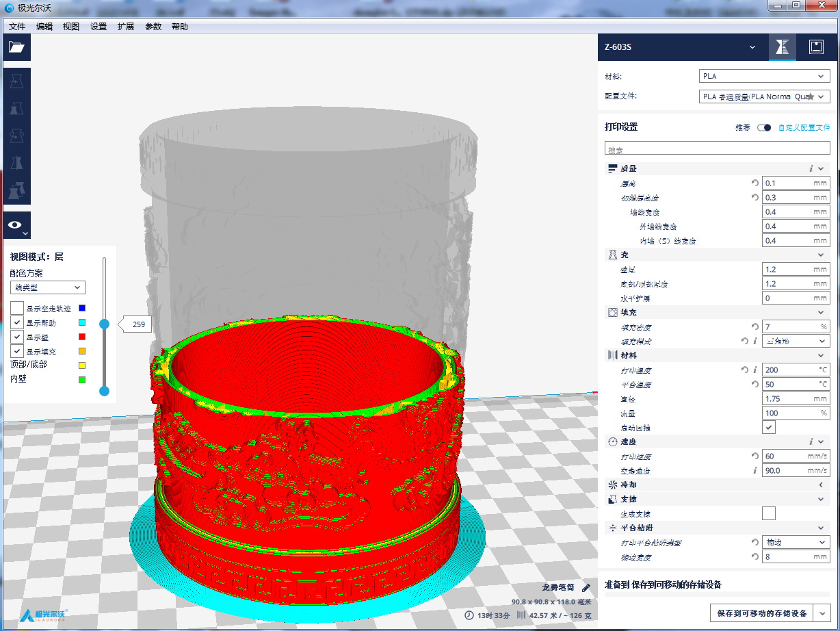Switch to the Prepare stage icon

pyautogui.click(x=783, y=47)
